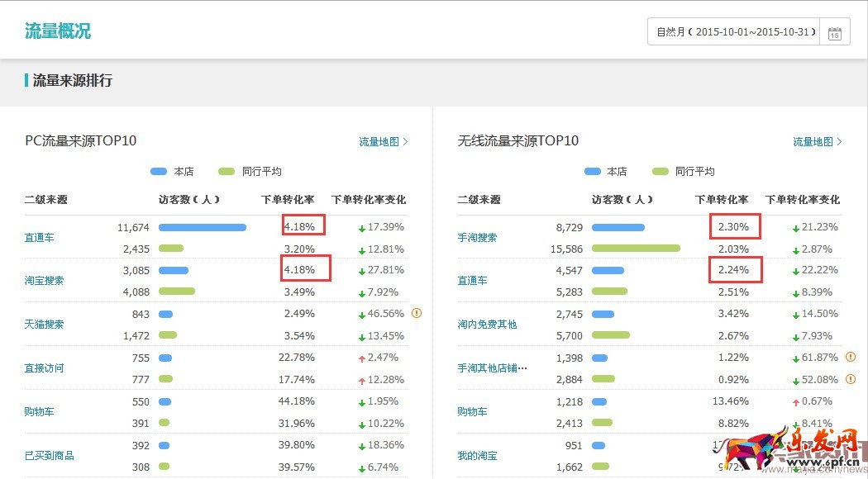The height and width of the screenshot is (479, 868).
Task: Toggle 本店 legend in PC流量来源 chart
Action: (x=172, y=172)
